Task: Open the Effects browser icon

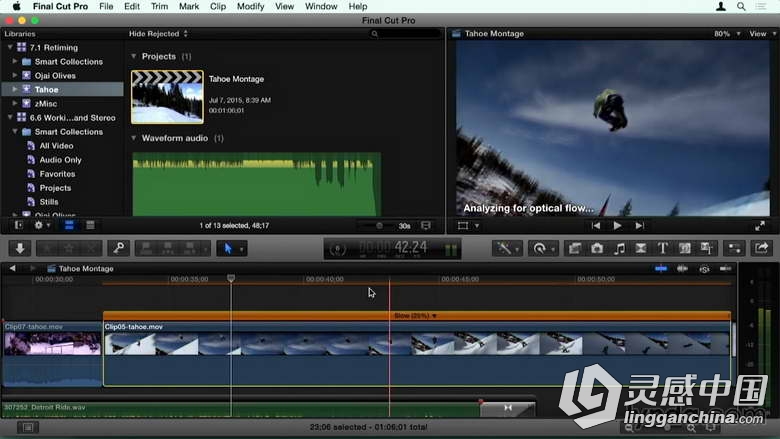Action: pyautogui.click(x=575, y=248)
